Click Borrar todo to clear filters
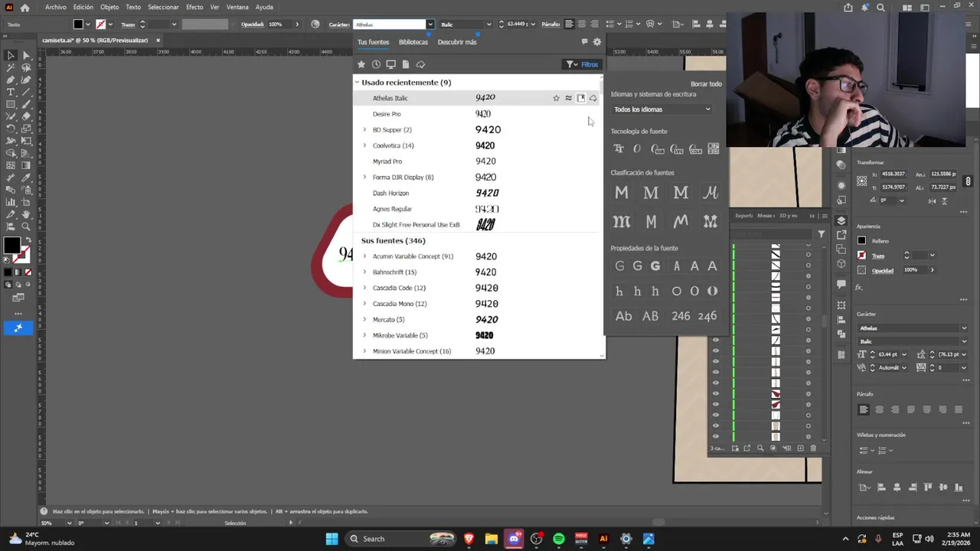 pos(706,84)
